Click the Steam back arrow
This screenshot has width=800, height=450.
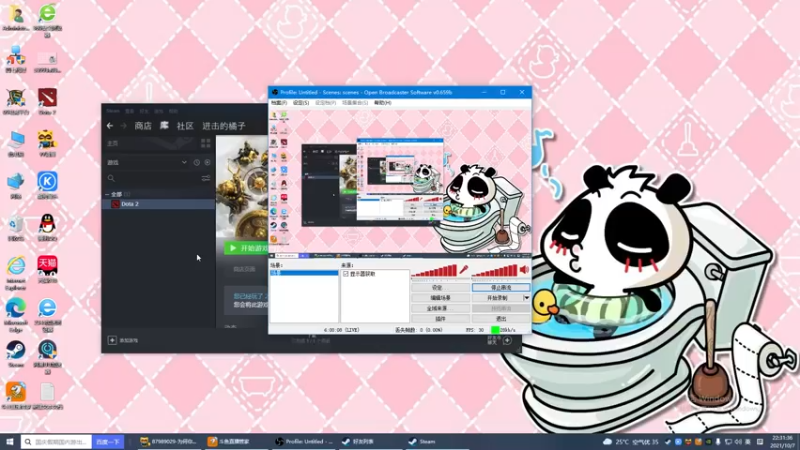point(110,126)
